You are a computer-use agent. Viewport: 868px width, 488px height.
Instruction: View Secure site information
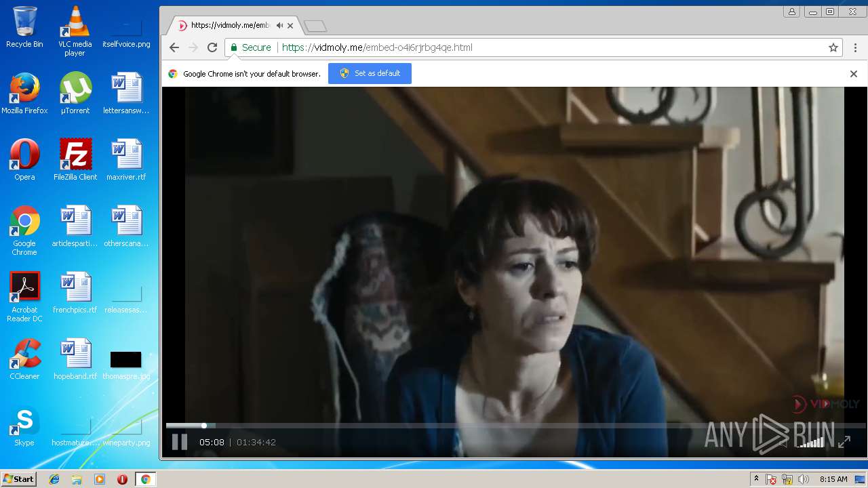(250, 47)
